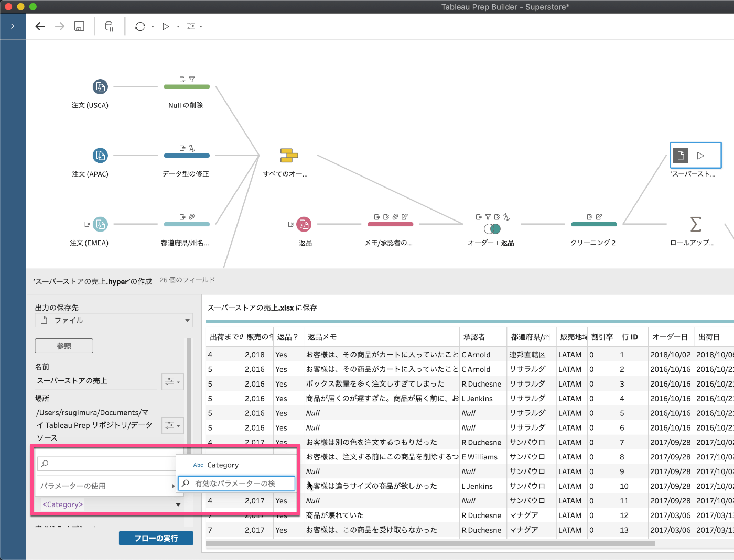Click the フローの実行 button
The image size is (734, 560).
[156, 538]
